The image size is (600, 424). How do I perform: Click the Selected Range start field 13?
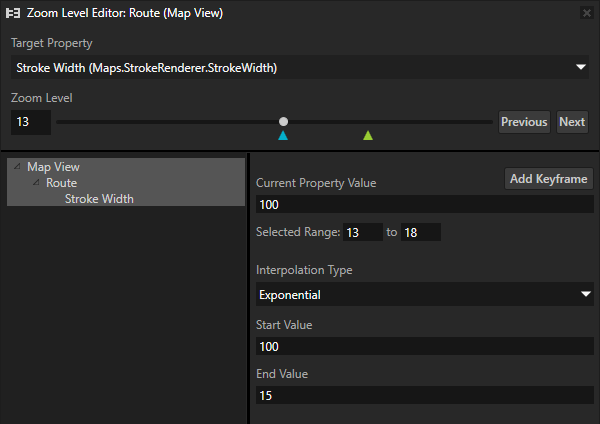click(363, 232)
